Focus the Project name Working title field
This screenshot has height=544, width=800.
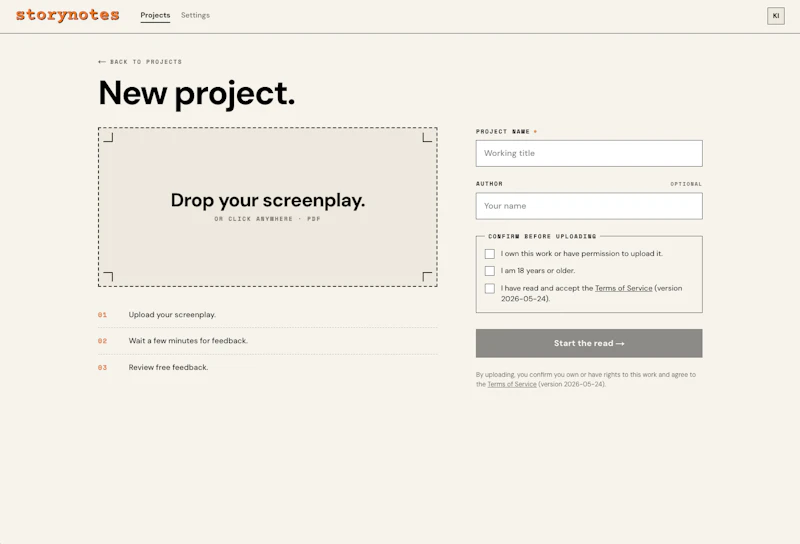[589, 153]
